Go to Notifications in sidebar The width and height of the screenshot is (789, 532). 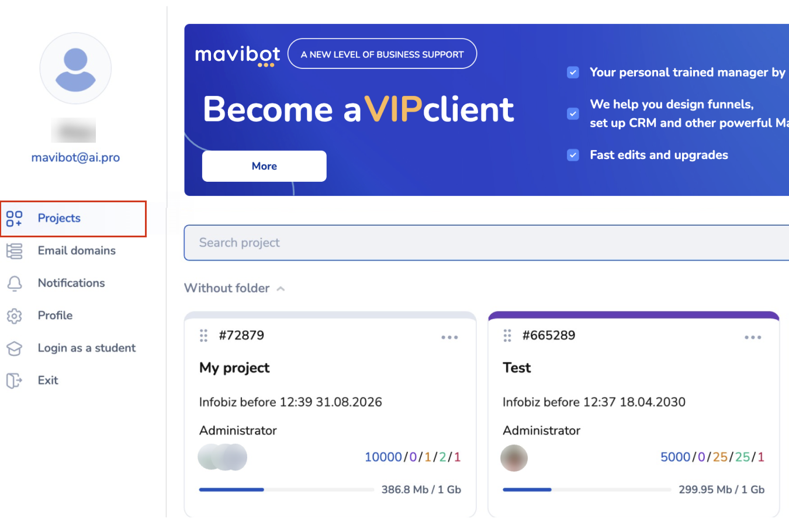[71, 283]
